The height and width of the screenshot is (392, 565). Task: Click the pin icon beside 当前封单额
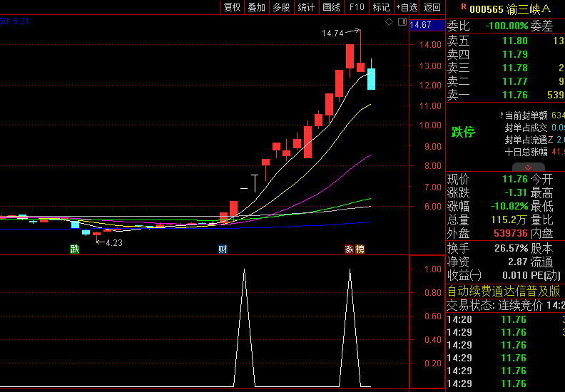click(500, 115)
